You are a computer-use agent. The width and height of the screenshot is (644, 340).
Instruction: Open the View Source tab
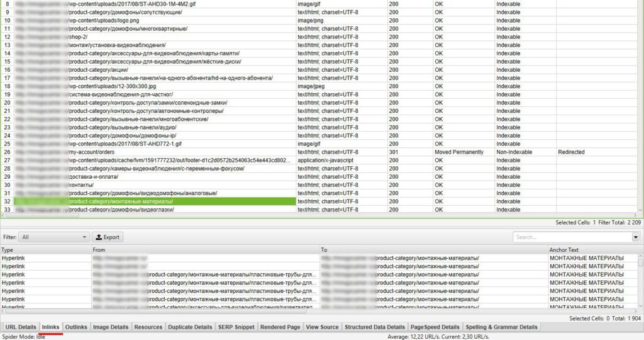(322, 327)
